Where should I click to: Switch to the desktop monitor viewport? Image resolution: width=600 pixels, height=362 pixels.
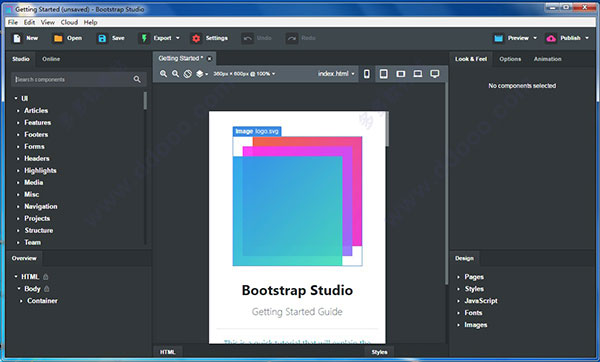pyautogui.click(x=435, y=74)
